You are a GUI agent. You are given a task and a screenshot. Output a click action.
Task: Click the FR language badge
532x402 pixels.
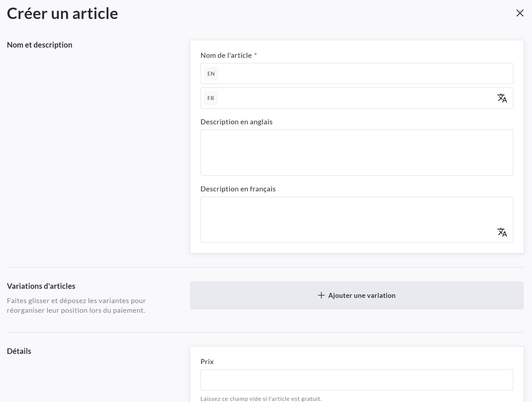[x=211, y=98]
